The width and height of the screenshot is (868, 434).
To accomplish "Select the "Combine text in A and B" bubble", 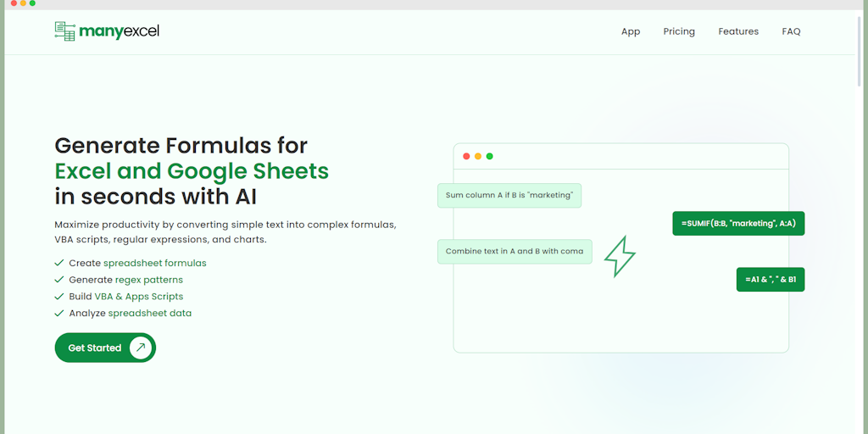I will click(x=515, y=252).
